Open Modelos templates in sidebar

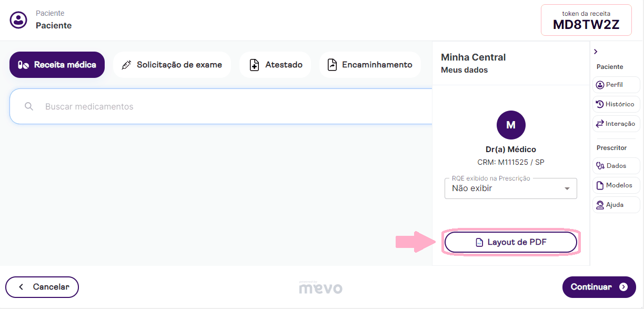616,185
